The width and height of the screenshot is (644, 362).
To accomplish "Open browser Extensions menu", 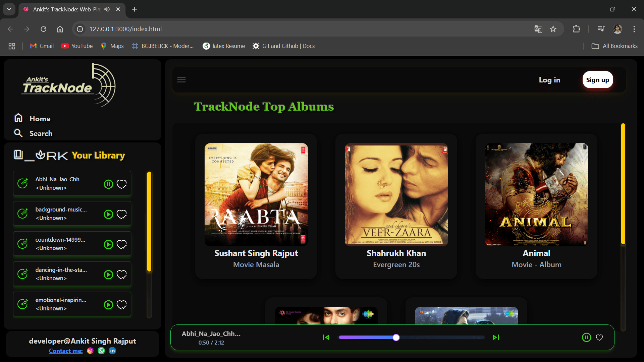I will (x=576, y=29).
